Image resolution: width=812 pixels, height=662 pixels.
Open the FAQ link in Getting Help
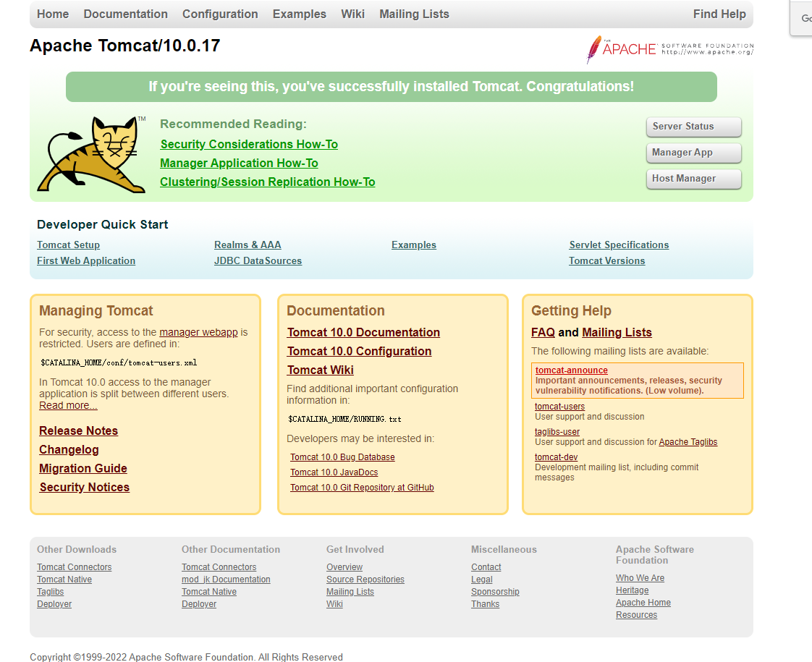pyautogui.click(x=543, y=332)
